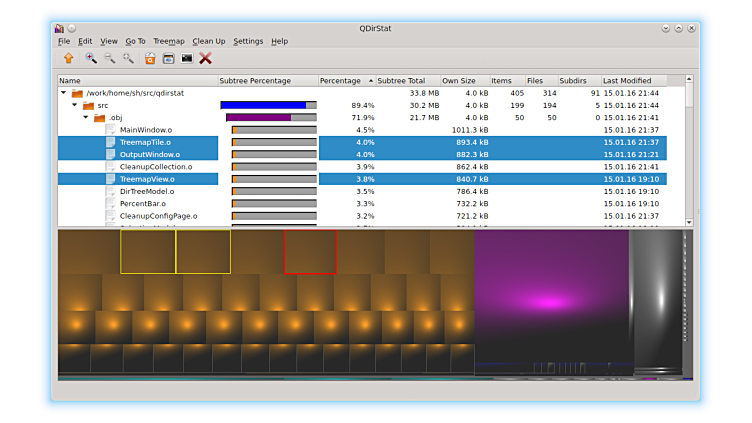Select the PercentBar.o file row

[x=143, y=203]
